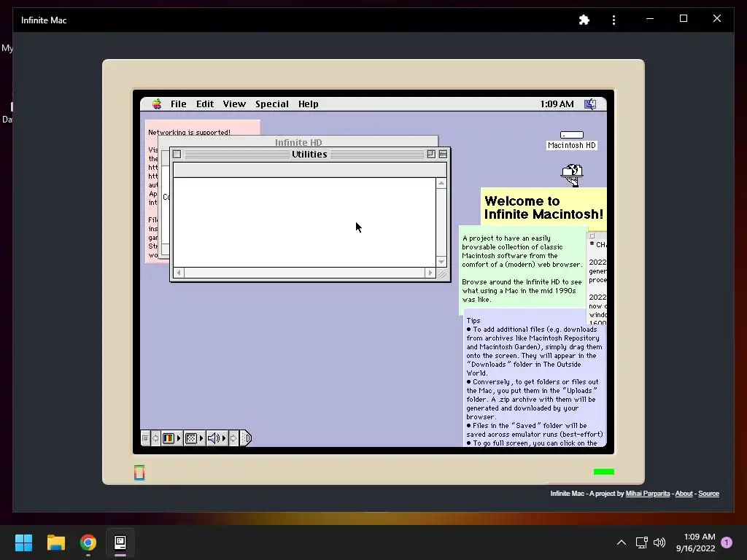This screenshot has height=560, width=747.
Task: Click vertical scrollbar up arrow in Utilities
Action: 441,183
